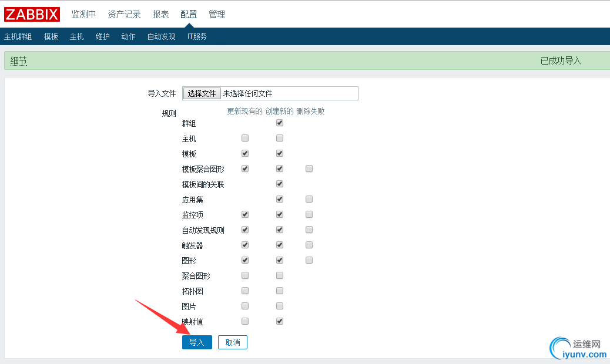Check 主机 update existing checkbox
Screen dimensions: 610x364
245,138
